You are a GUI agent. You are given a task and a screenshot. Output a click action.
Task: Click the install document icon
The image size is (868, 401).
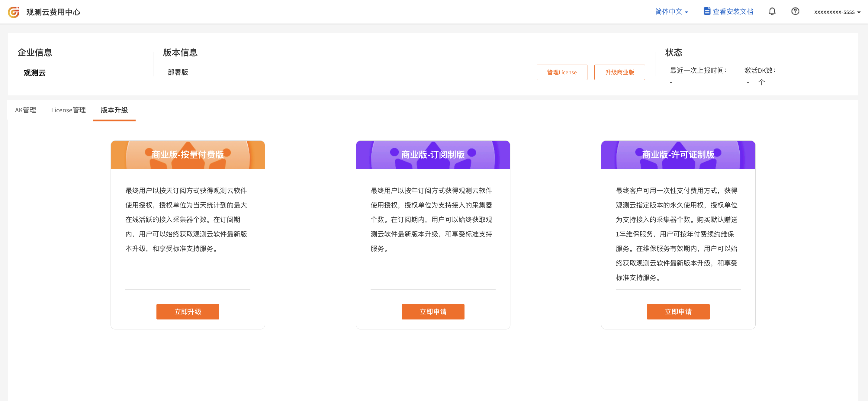tap(707, 11)
